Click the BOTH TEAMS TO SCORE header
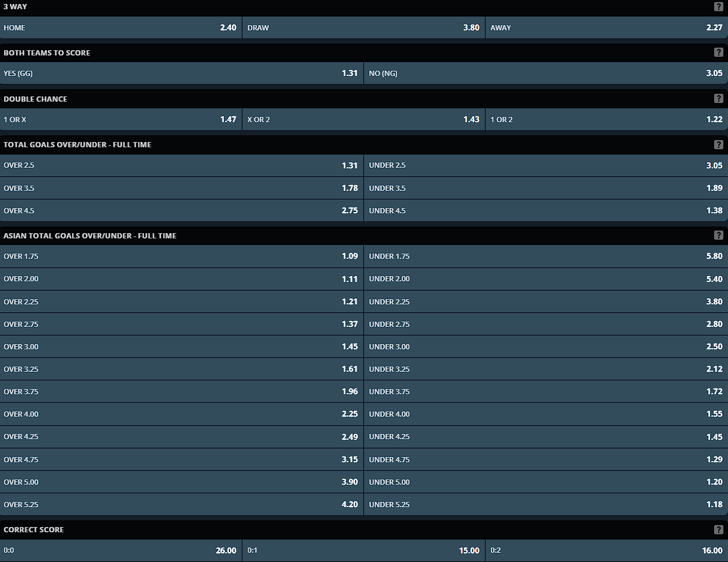The image size is (728, 562). point(364,52)
